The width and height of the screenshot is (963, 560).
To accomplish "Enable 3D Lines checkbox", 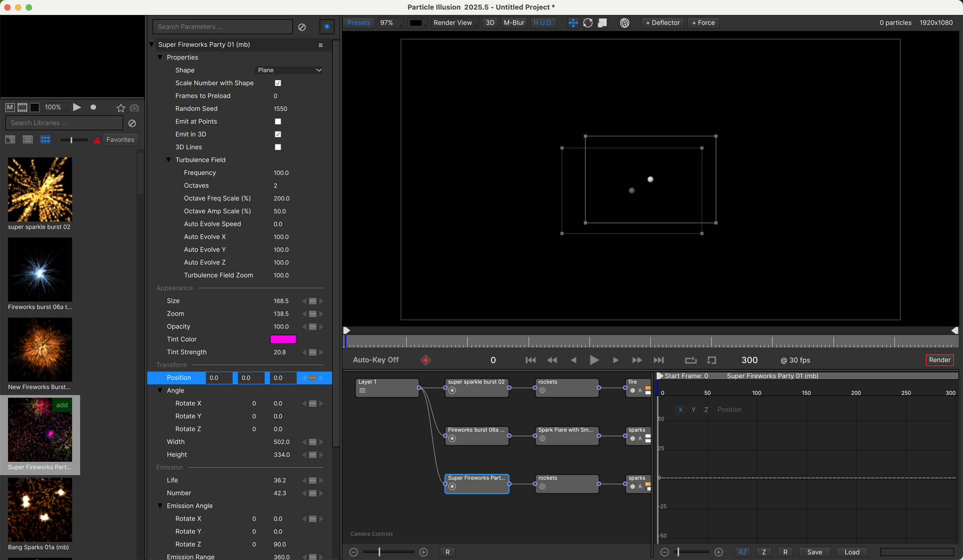I will pos(278,147).
